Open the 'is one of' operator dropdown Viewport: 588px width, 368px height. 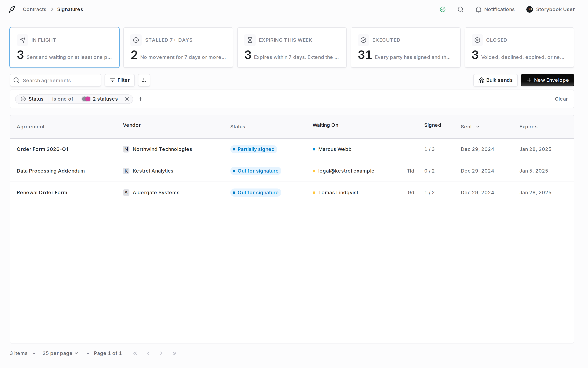63,99
